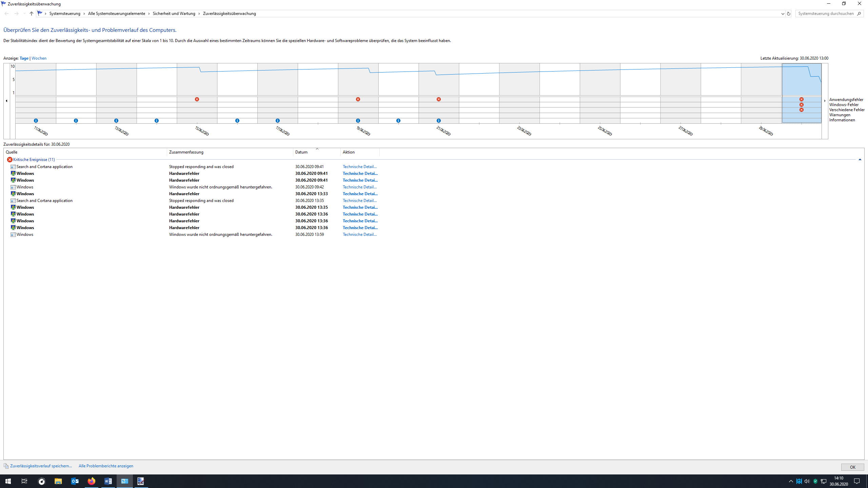Click the Windows-Fehler error icon for 30.06.2020
The width and height of the screenshot is (868, 488).
[x=802, y=105]
